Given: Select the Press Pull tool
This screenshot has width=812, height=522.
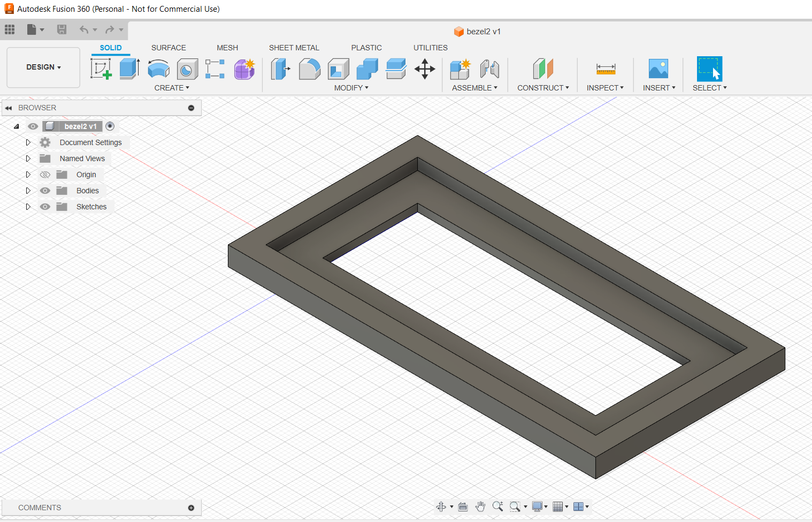Looking at the screenshot, I should (280, 69).
